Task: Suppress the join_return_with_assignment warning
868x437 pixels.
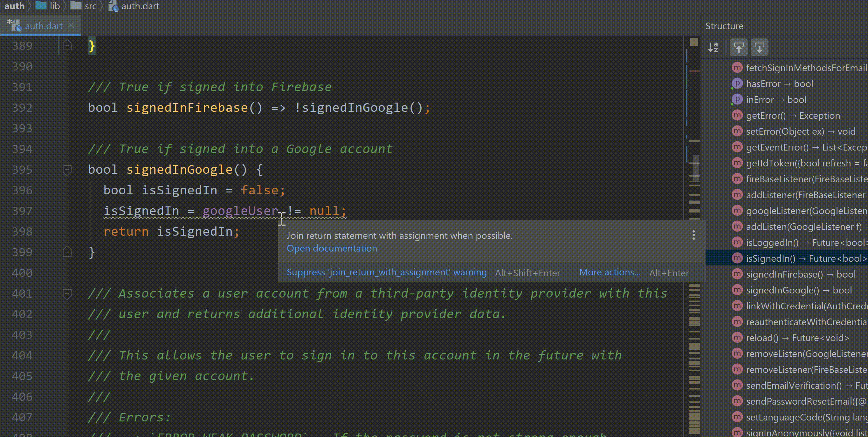Action: tap(386, 272)
